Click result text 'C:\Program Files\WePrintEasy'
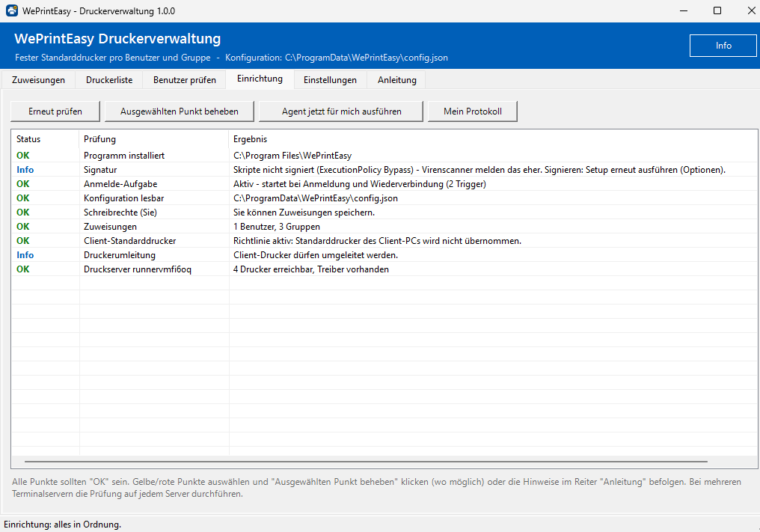 (292, 156)
